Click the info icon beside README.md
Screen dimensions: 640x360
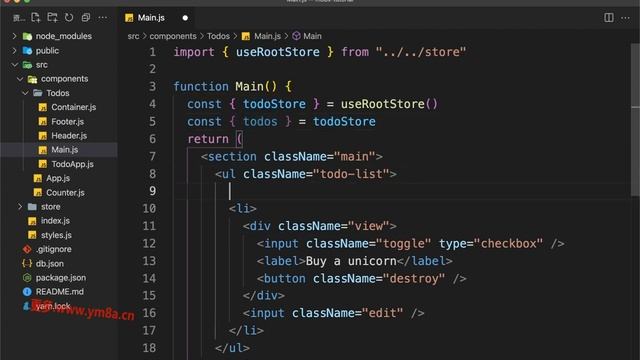pyautogui.click(x=27, y=292)
